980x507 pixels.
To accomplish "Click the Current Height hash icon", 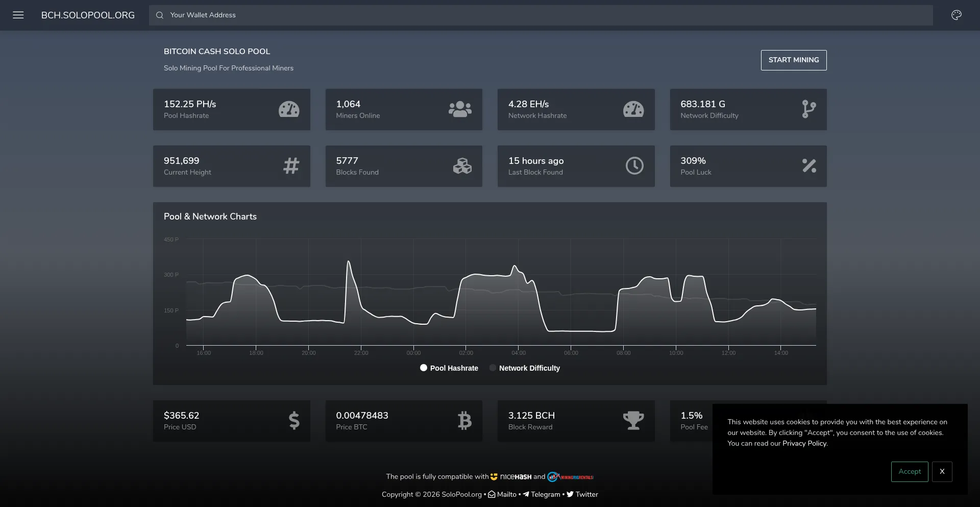I will (291, 166).
